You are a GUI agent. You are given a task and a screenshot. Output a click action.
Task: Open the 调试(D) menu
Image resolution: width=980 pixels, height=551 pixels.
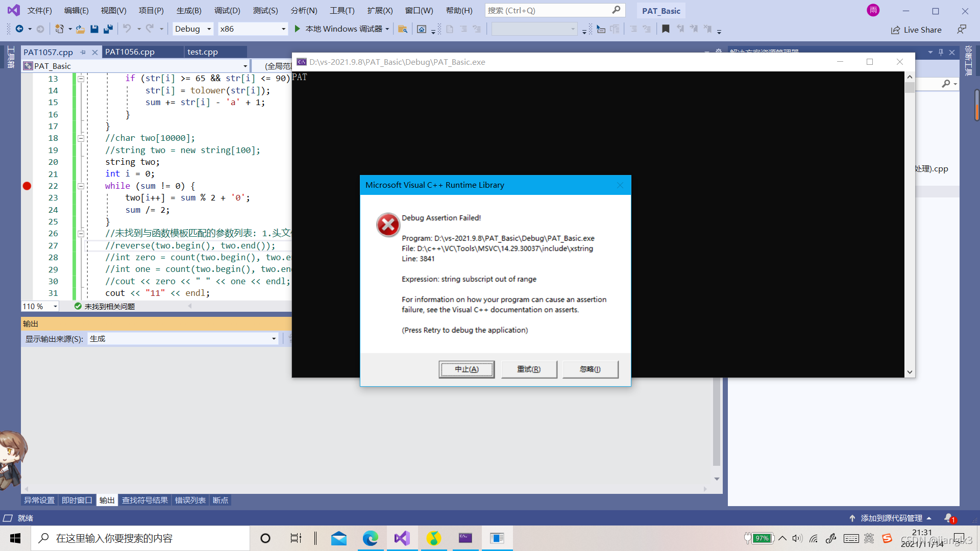227,11
